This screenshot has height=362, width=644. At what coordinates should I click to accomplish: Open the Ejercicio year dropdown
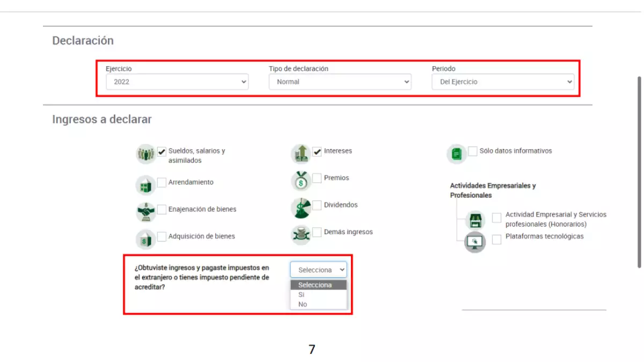pos(177,82)
